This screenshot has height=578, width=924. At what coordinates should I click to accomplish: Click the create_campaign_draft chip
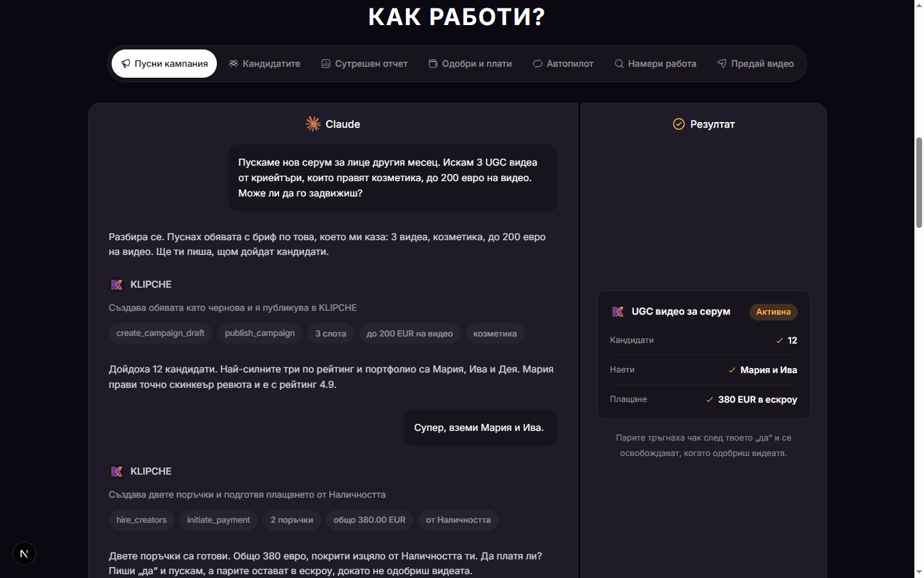(x=160, y=333)
